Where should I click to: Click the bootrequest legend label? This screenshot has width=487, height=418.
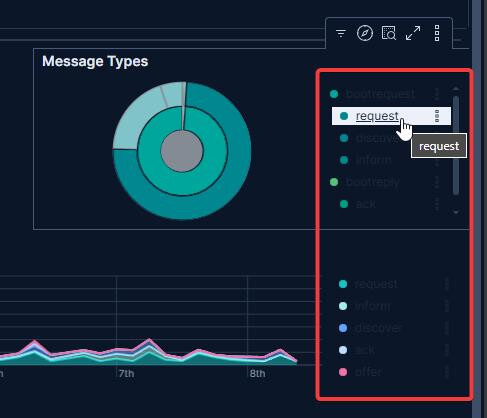(x=380, y=94)
